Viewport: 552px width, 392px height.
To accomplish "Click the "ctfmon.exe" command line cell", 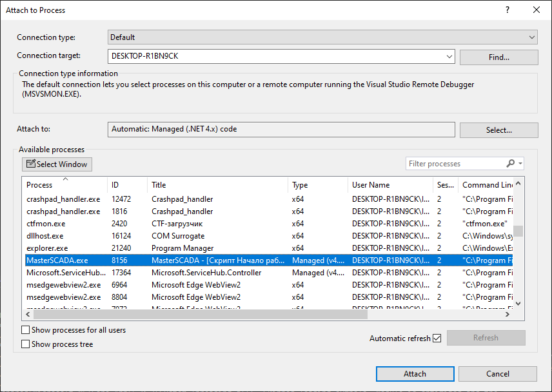I will click(x=485, y=224).
